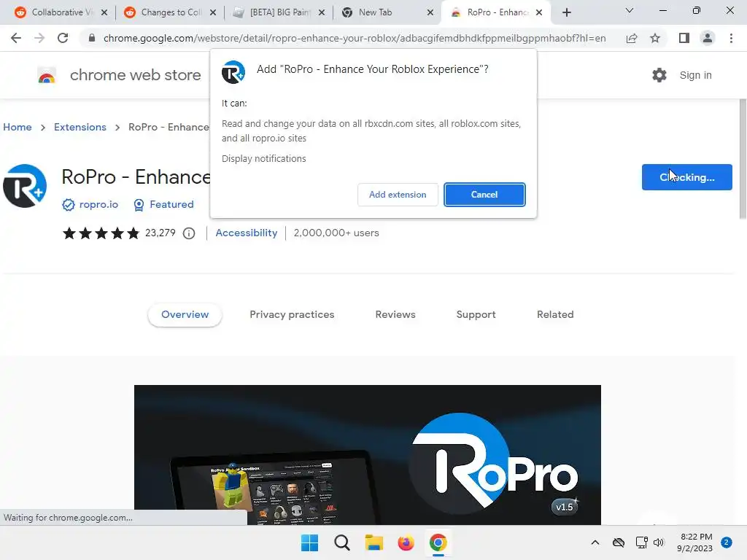Open Firefox from taskbar
The width and height of the screenshot is (747, 560).
point(406,542)
